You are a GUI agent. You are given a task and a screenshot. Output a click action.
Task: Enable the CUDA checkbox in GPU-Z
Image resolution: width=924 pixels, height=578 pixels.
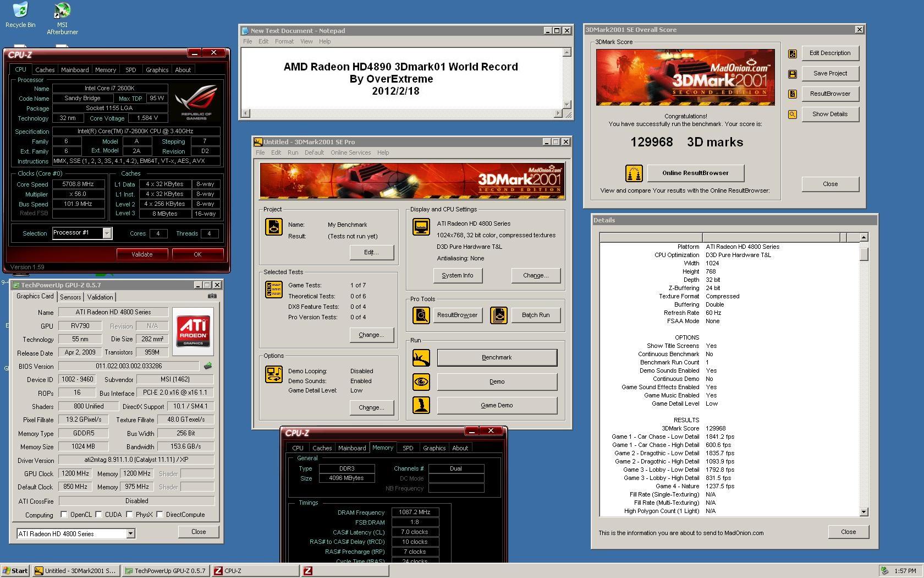(98, 515)
